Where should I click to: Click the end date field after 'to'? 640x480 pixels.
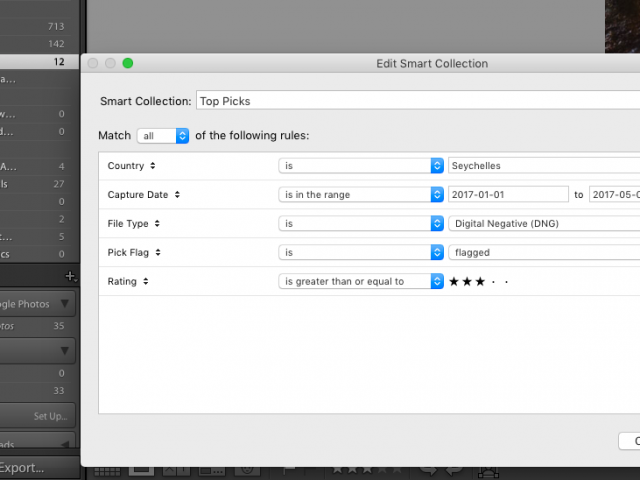pyautogui.click(x=615, y=195)
